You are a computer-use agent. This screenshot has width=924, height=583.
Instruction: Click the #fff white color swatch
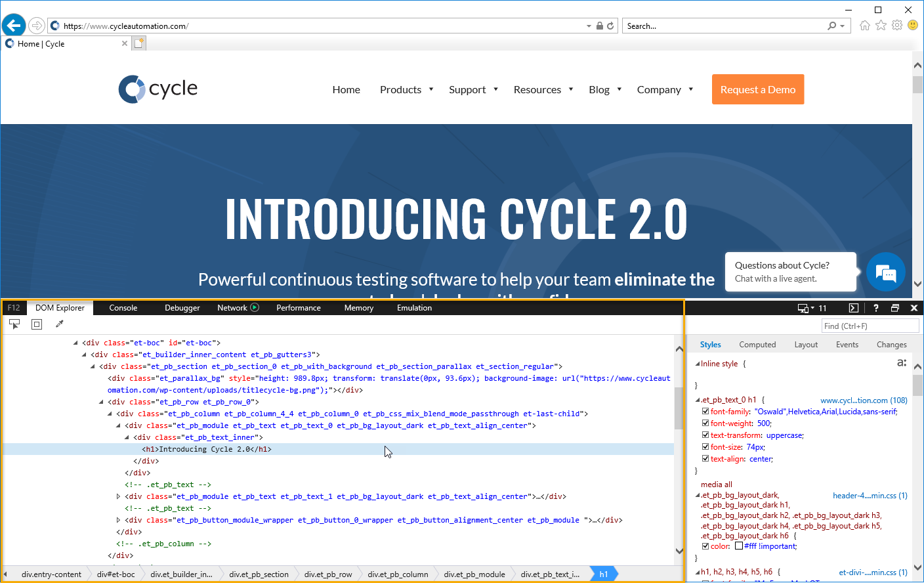pyautogui.click(x=739, y=546)
